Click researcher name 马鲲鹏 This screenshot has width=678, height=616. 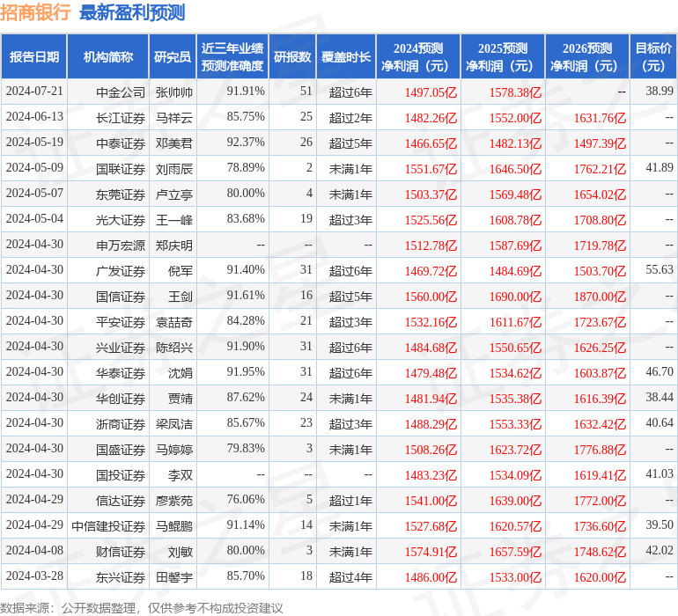pos(173,526)
